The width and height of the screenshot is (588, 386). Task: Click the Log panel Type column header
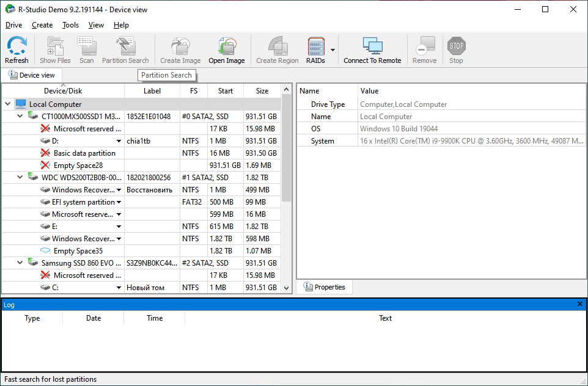pos(32,318)
